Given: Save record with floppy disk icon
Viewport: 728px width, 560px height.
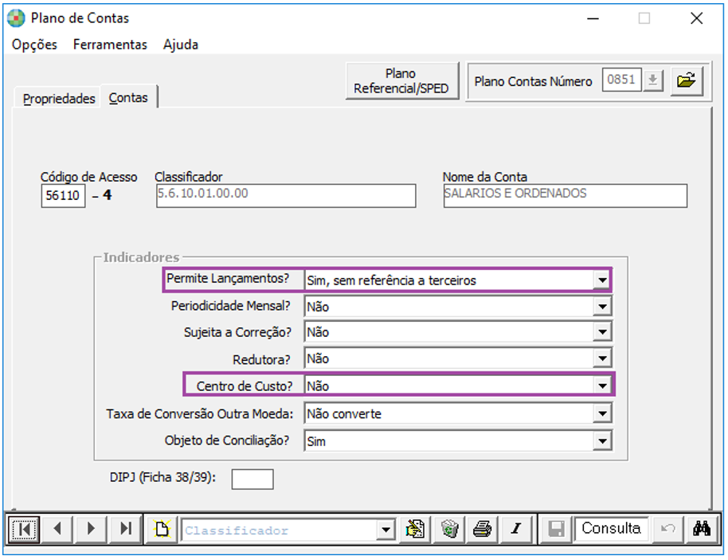Looking at the screenshot, I should pos(556,529).
